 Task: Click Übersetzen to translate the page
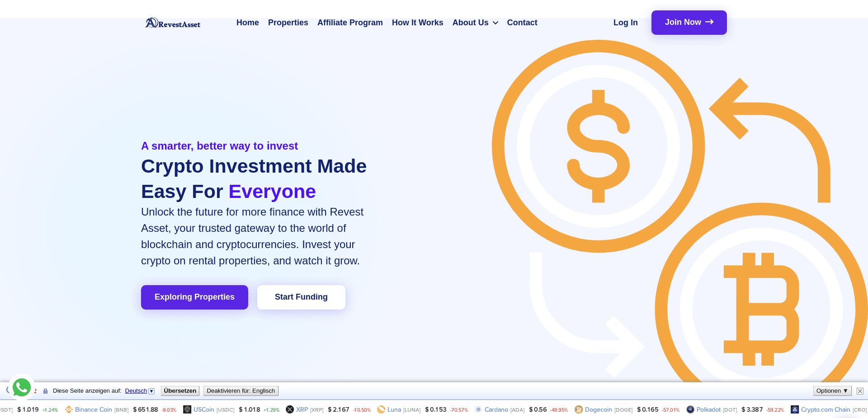(x=180, y=390)
